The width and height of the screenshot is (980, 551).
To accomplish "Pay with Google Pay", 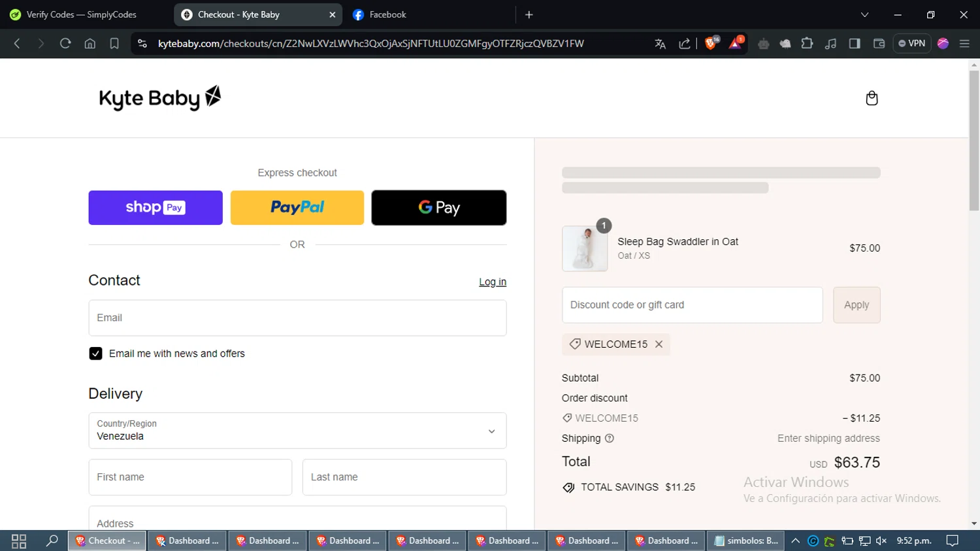I will (x=439, y=208).
